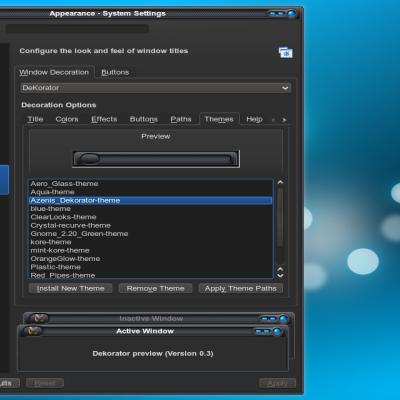Screen dimensions: 400x400
Task: Open the Paths tab
Action: (x=181, y=119)
